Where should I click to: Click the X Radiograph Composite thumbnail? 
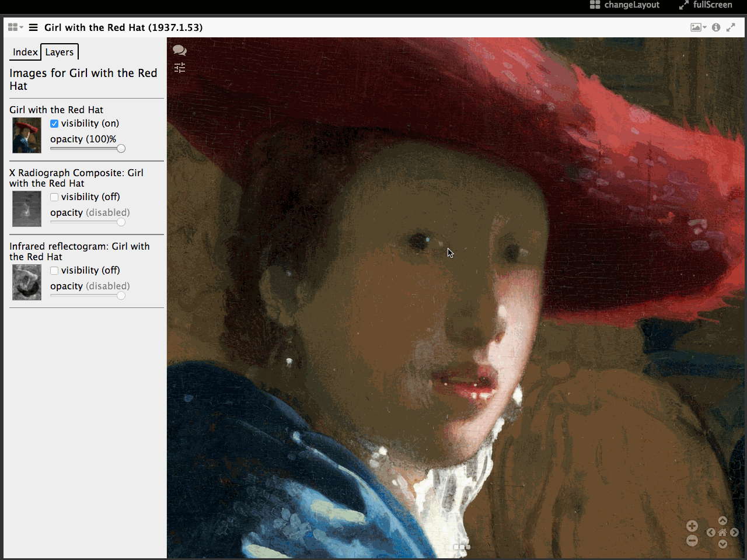[x=27, y=209]
